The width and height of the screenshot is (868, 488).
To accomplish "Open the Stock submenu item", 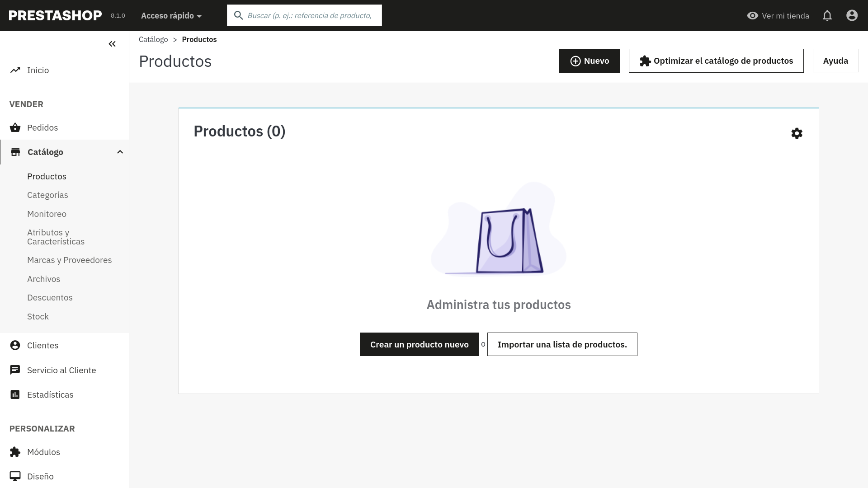I will point(38,317).
